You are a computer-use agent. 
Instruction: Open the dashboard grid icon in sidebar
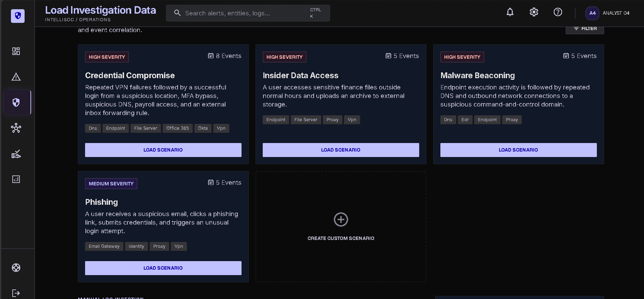point(16,51)
